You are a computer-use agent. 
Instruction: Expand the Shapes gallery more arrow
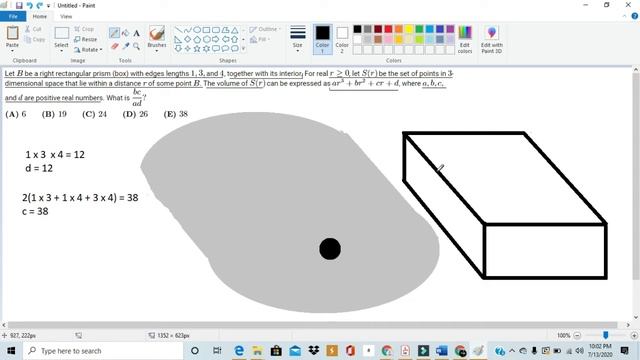point(244,49)
